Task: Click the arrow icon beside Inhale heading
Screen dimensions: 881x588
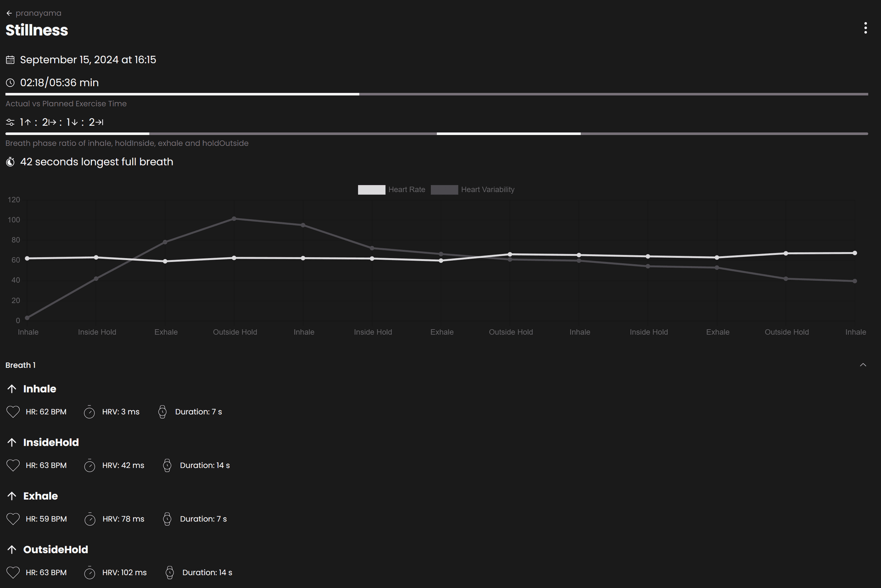Action: [x=12, y=389]
